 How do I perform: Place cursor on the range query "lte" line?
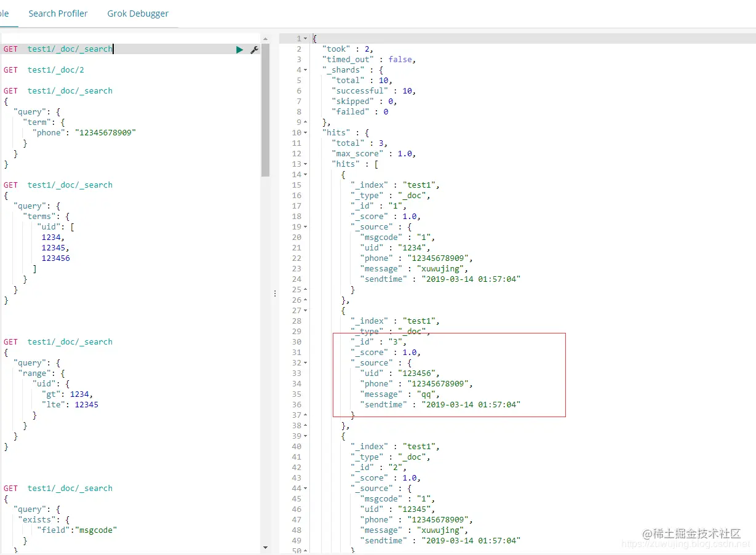point(70,405)
